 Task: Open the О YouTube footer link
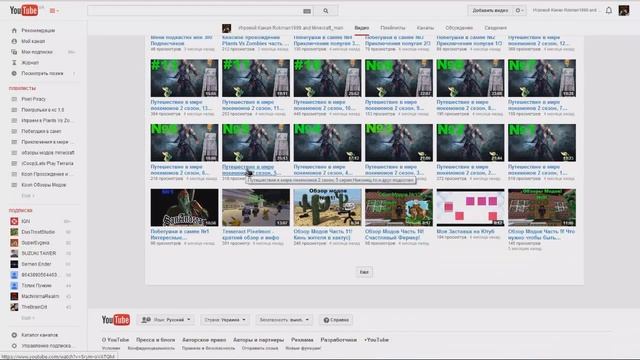click(116, 340)
